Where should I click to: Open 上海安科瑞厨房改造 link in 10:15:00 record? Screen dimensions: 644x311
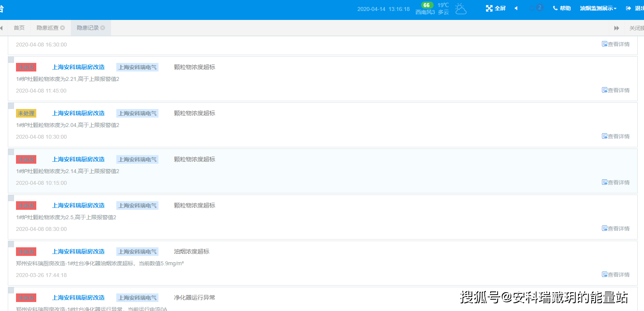click(x=78, y=159)
